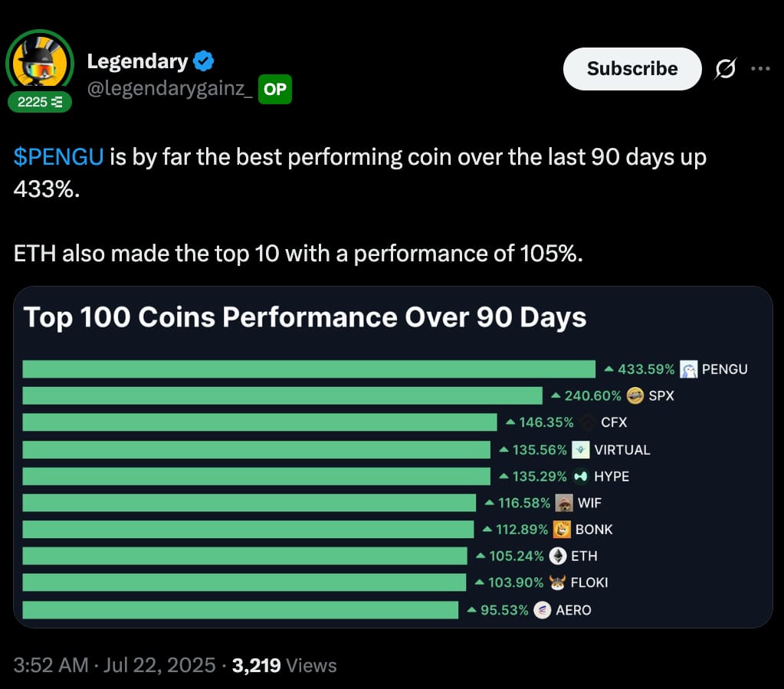
Task: Open the $PENGU cashtag link
Action: pyautogui.click(x=58, y=157)
